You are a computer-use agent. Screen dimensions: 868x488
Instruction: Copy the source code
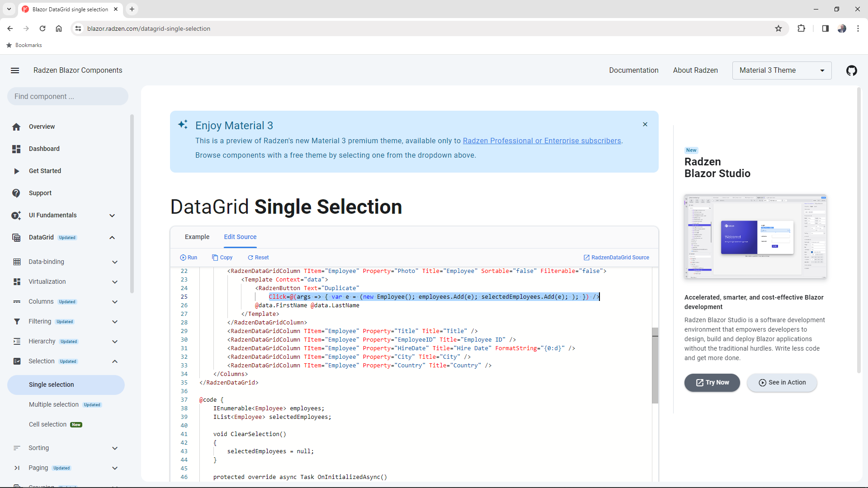[222, 258]
